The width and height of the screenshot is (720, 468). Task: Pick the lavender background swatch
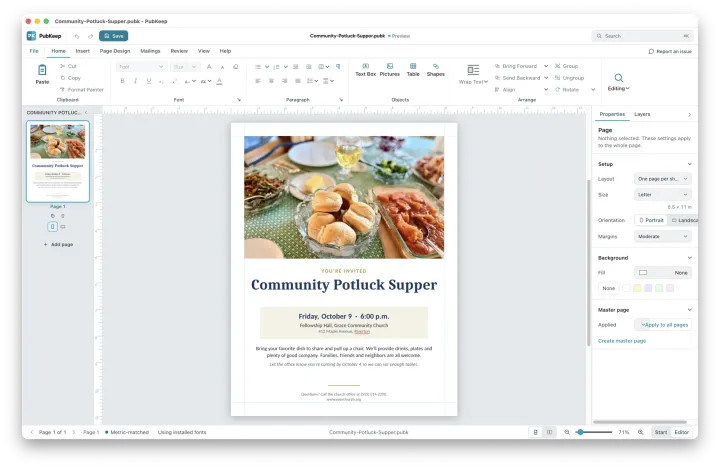(648, 288)
